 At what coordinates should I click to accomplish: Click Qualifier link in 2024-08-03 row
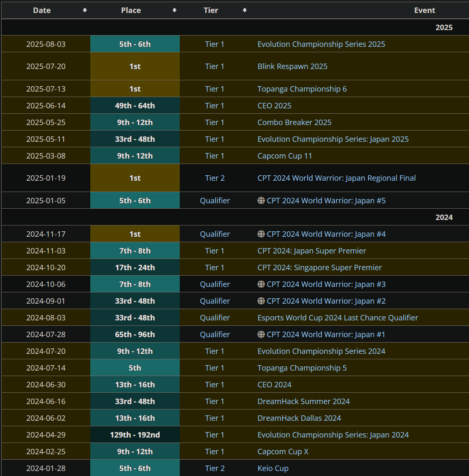click(x=215, y=317)
